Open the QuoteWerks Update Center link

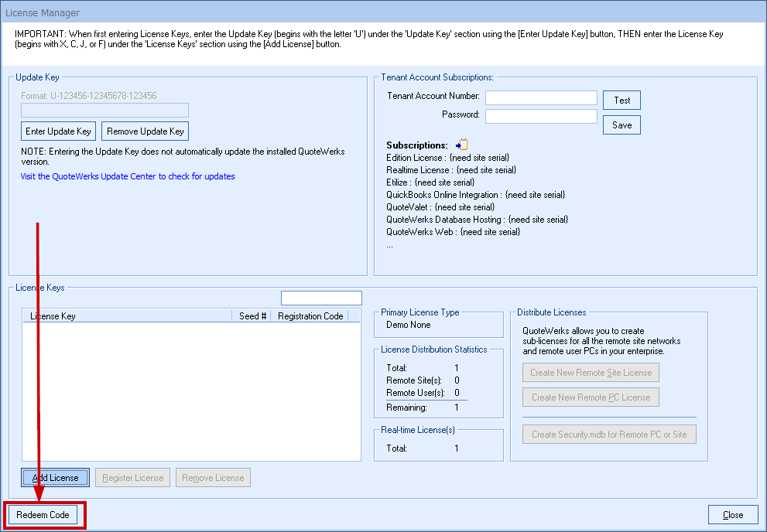[128, 176]
